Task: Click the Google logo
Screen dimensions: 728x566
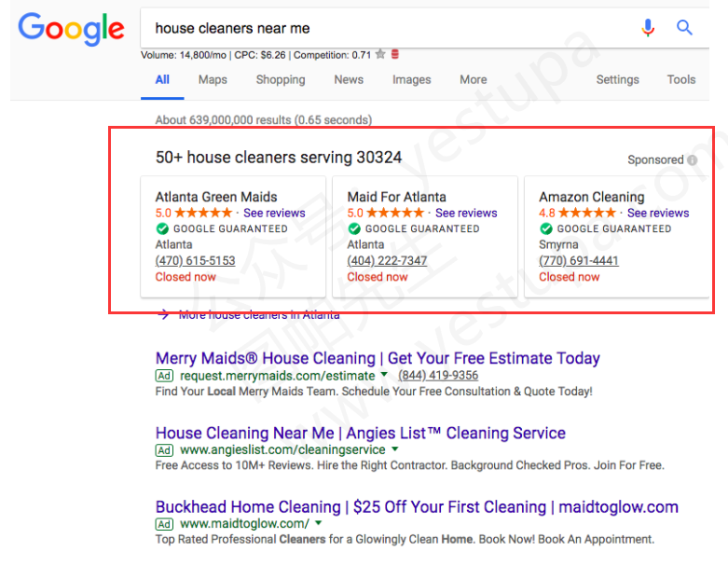Action: 71,29
